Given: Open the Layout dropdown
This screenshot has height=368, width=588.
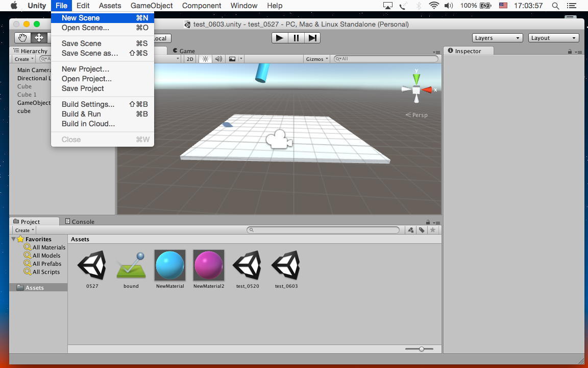Looking at the screenshot, I should pyautogui.click(x=553, y=38).
